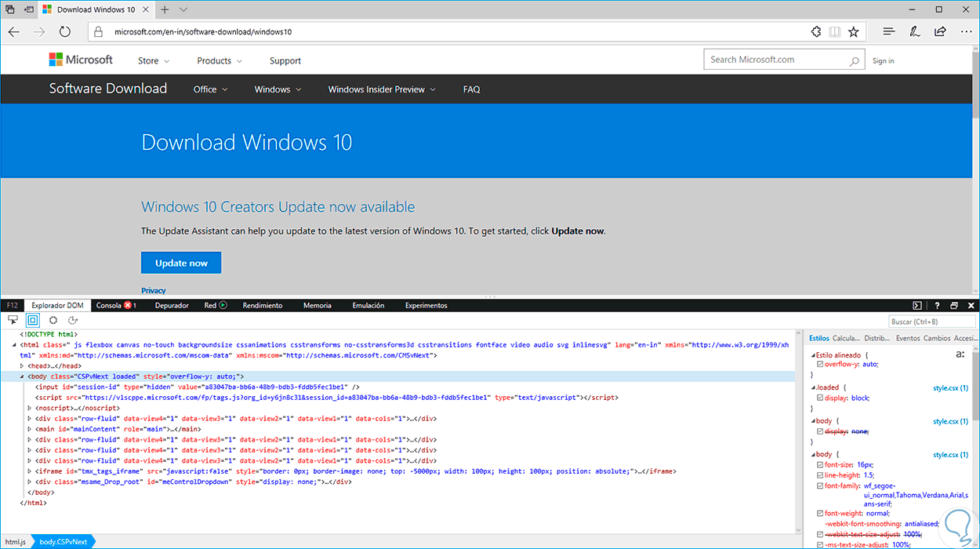
Task: Open the Rendimiento tab
Action: pos(263,305)
